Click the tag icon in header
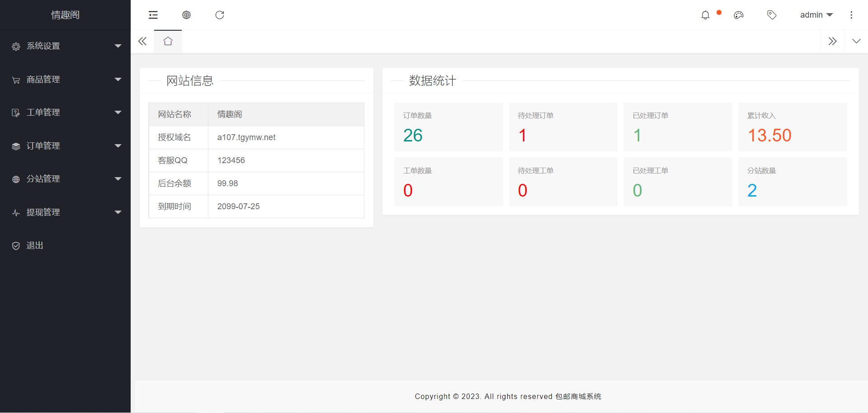The height and width of the screenshot is (413, 868). pyautogui.click(x=772, y=15)
